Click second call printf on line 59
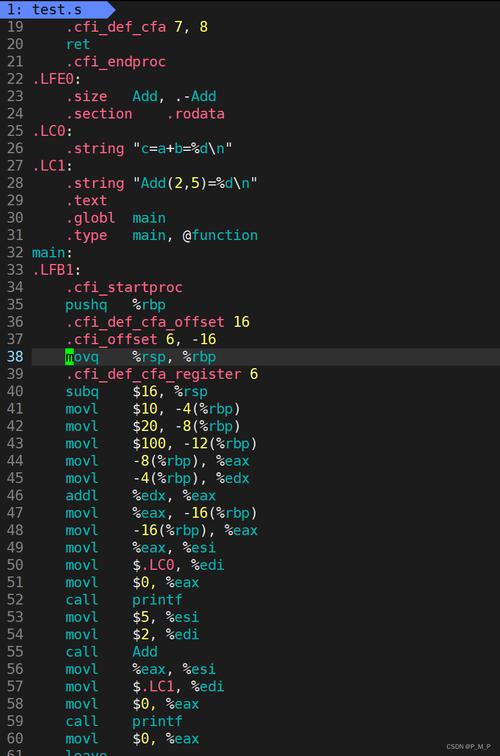 [x=124, y=721]
